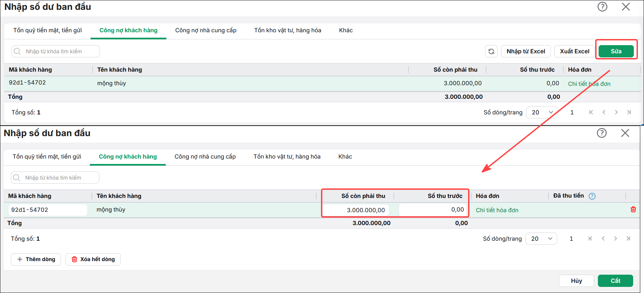
Task: Go to next page in upper pagination
Action: (616, 112)
